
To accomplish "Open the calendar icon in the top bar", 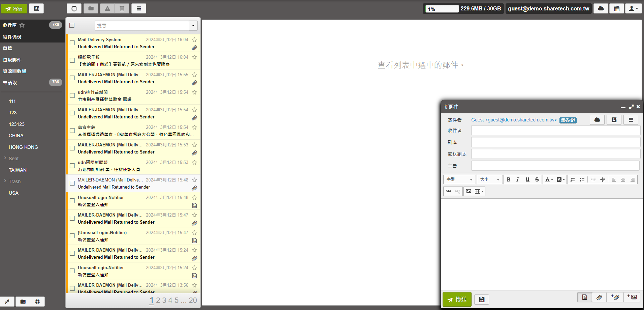I will (616, 8).
